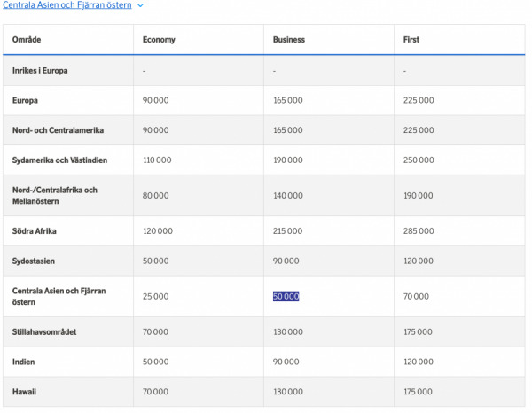Click the Stillahavsområdet row label

click(44, 332)
